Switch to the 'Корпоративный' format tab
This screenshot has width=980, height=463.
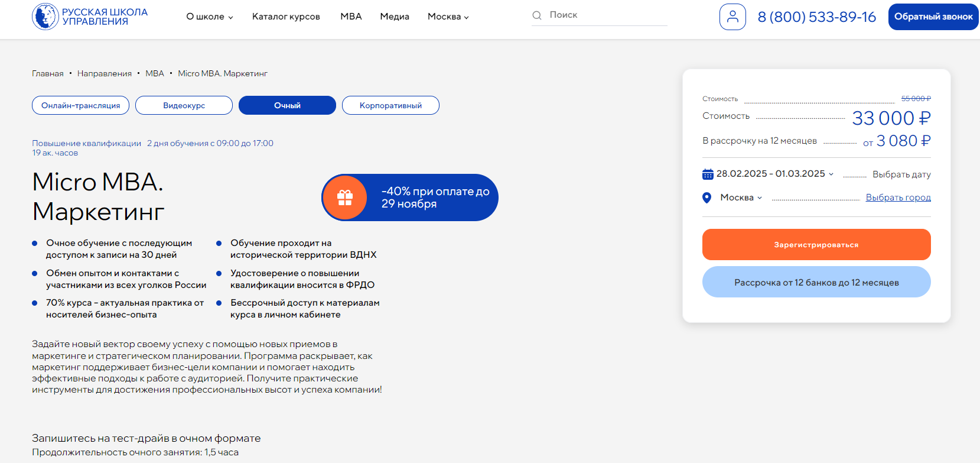[390, 105]
